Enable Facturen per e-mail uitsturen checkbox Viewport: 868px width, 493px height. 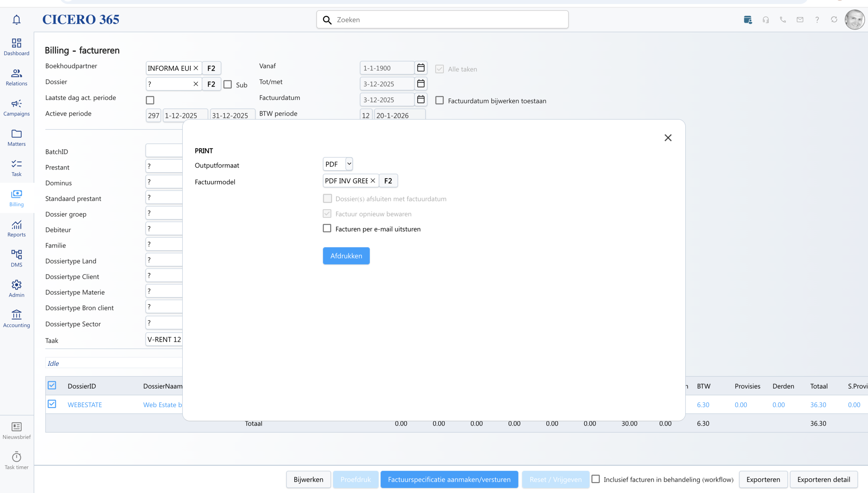click(327, 229)
